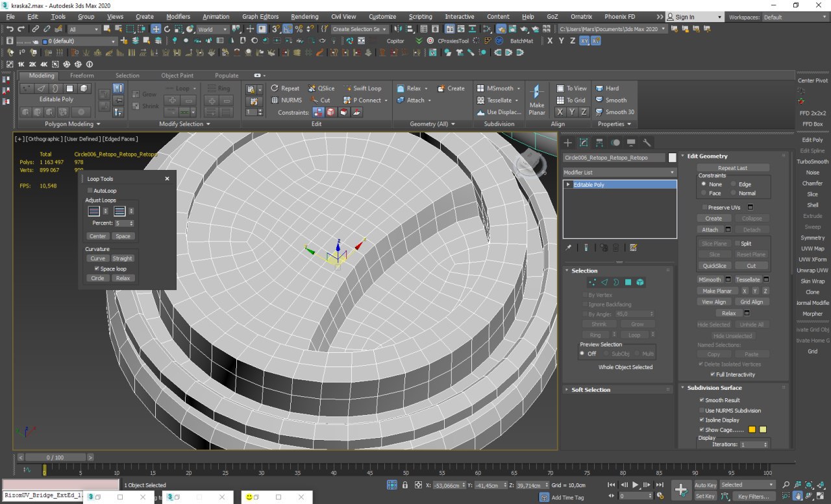The width and height of the screenshot is (831, 504).
Task: Open the Utilities wrench panel tab
Action: (647, 143)
